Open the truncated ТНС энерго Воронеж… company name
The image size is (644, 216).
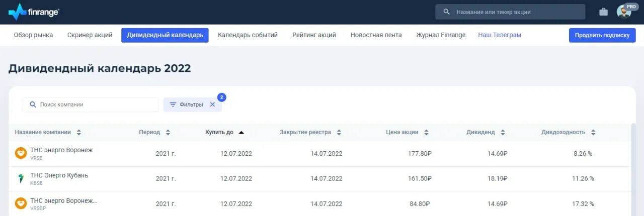[x=63, y=200]
